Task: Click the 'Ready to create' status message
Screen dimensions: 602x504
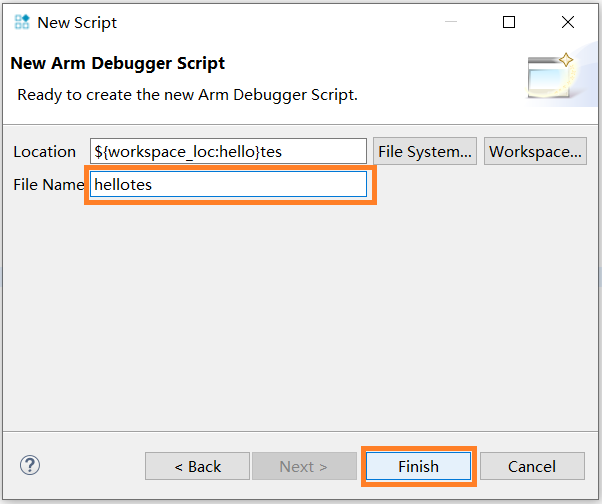Action: click(188, 95)
